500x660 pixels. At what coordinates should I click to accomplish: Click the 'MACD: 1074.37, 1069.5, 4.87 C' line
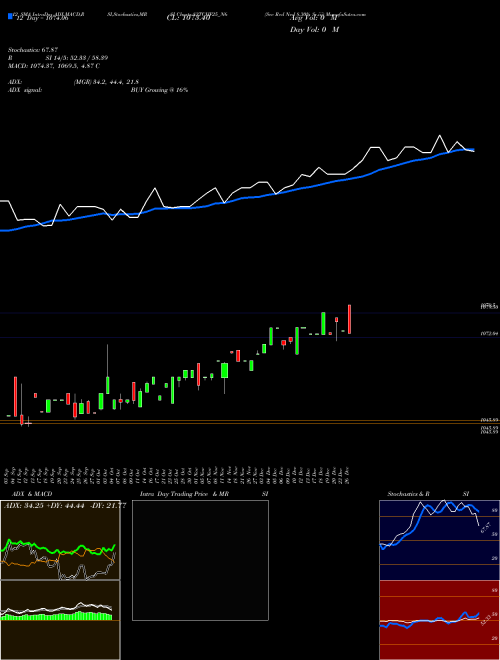(x=54, y=66)
